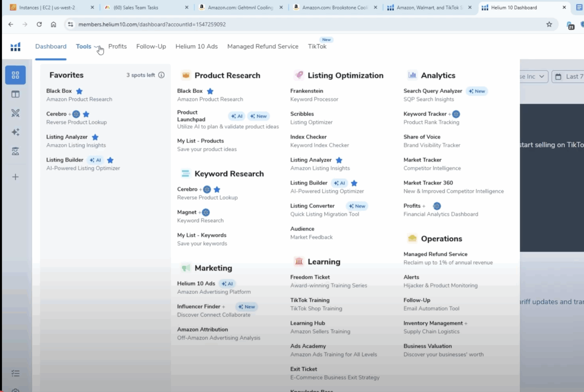The width and height of the screenshot is (584, 392).
Task: Select the dashboard grid icon in the sidebar
Action: (15, 75)
